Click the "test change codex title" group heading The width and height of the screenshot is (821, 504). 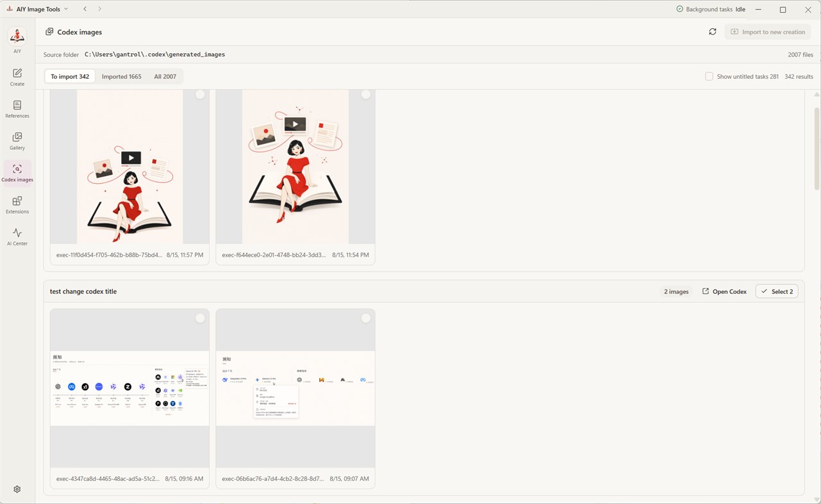pos(83,291)
